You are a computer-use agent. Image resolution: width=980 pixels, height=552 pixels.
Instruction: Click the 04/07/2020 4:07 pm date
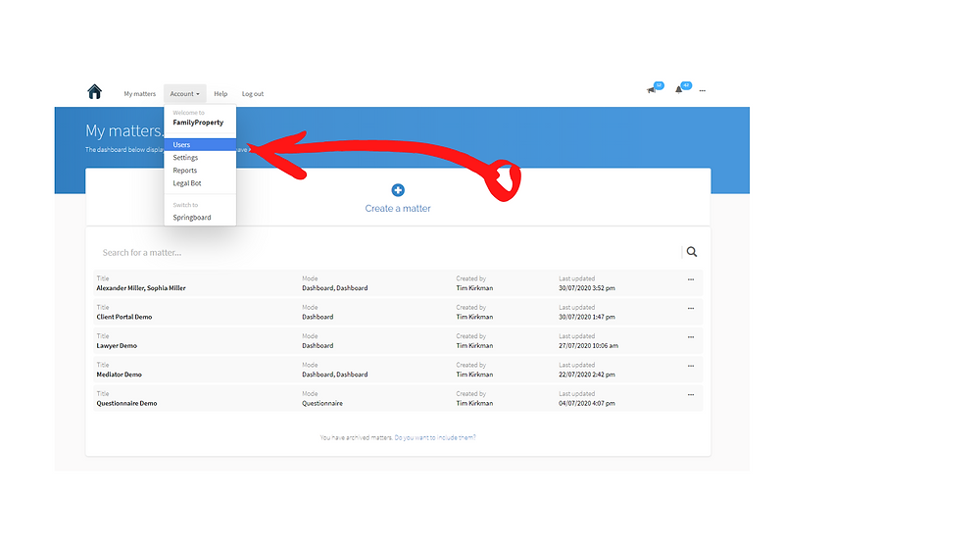(x=587, y=403)
